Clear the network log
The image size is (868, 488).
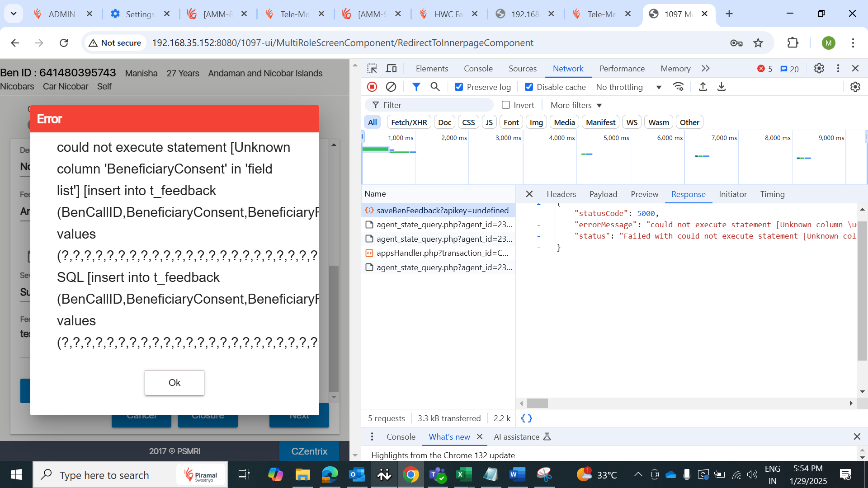click(391, 87)
